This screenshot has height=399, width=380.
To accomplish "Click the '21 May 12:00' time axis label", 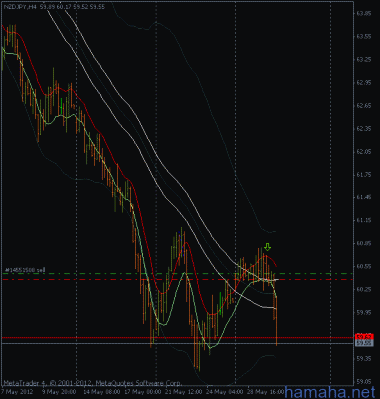I will click(x=183, y=392).
